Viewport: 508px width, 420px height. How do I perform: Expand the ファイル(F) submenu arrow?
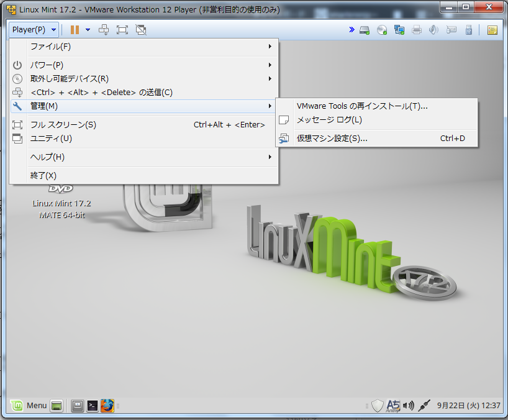(x=270, y=47)
